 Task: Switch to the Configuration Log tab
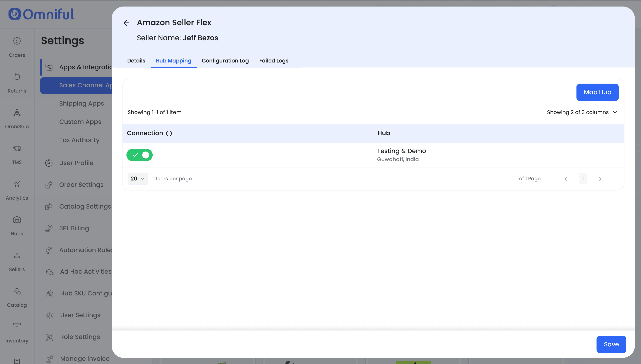(225, 61)
